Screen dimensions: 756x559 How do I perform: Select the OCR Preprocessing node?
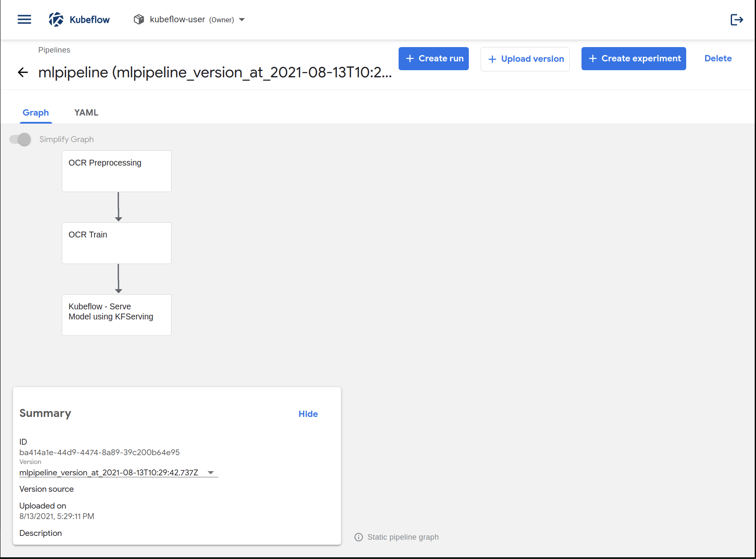coord(116,171)
